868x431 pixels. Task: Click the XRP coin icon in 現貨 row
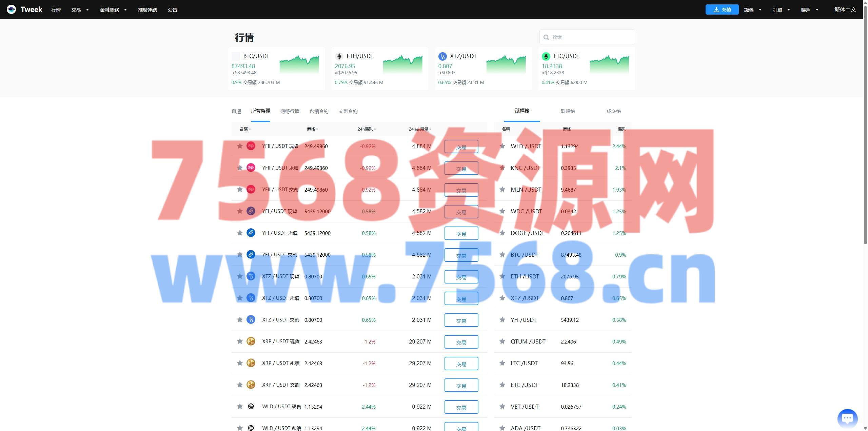[x=251, y=341]
